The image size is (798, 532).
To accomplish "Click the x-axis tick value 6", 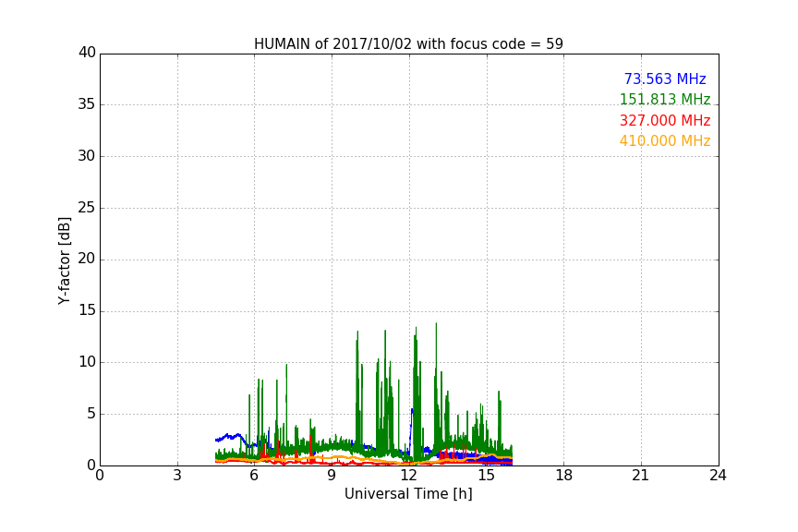I will [254, 476].
